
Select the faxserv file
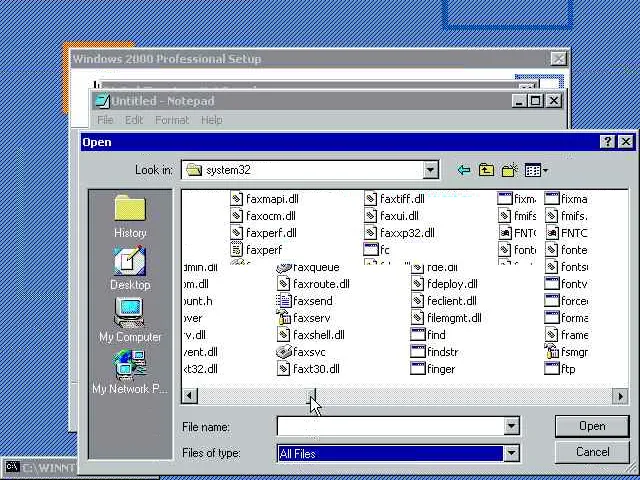pos(304,318)
